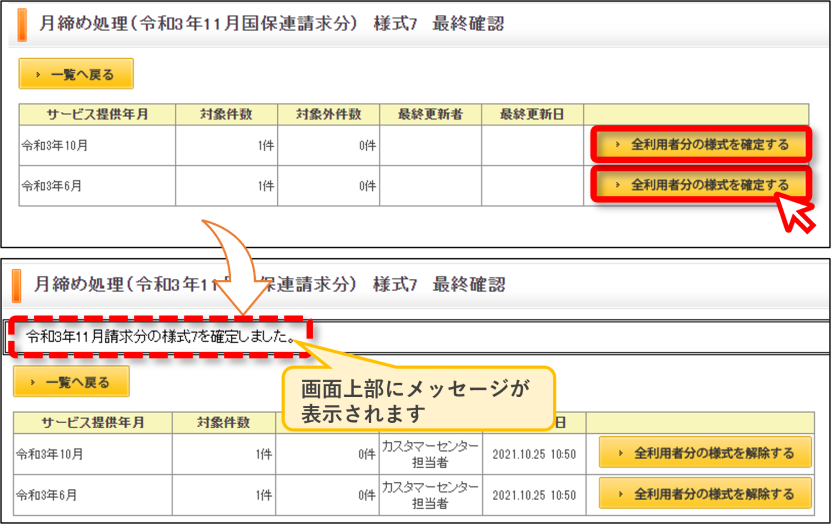Select 対象件数 header in top table
The height and width of the screenshot is (524, 831).
tap(226, 114)
